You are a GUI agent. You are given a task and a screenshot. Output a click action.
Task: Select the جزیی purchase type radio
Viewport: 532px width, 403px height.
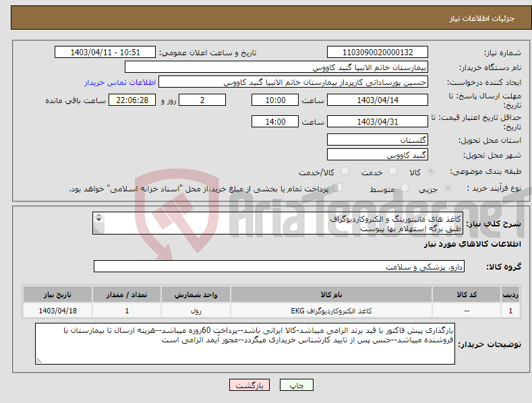click(x=448, y=188)
